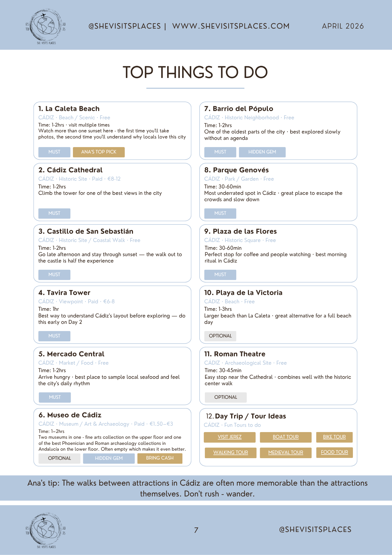Image resolution: width=392 pixels, height=555 pixels.
Task: Open the BOAT TOUR link
Action: tap(286, 437)
